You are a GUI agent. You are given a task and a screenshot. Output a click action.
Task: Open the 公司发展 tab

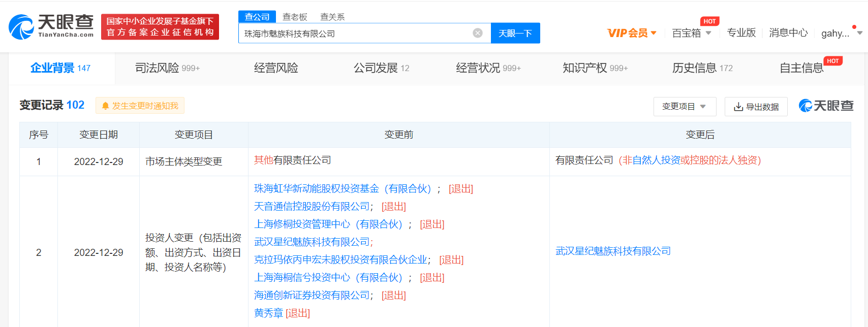(382, 68)
